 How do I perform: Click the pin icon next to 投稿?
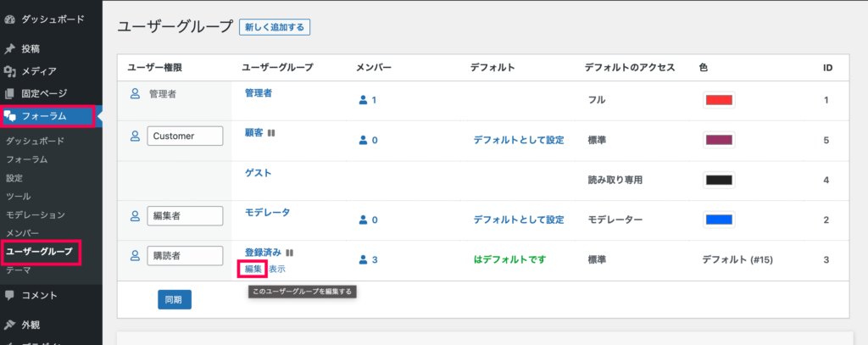9,48
